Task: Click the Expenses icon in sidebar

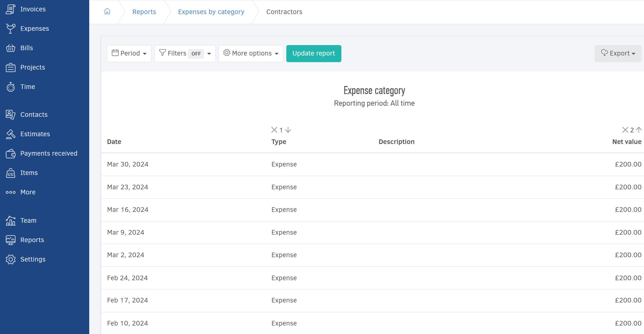Action: 11,28
